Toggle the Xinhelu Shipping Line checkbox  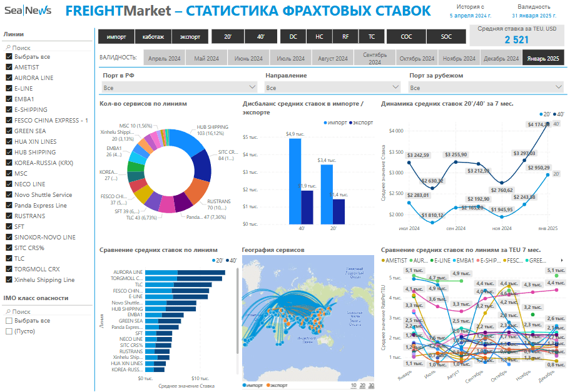[9, 279]
